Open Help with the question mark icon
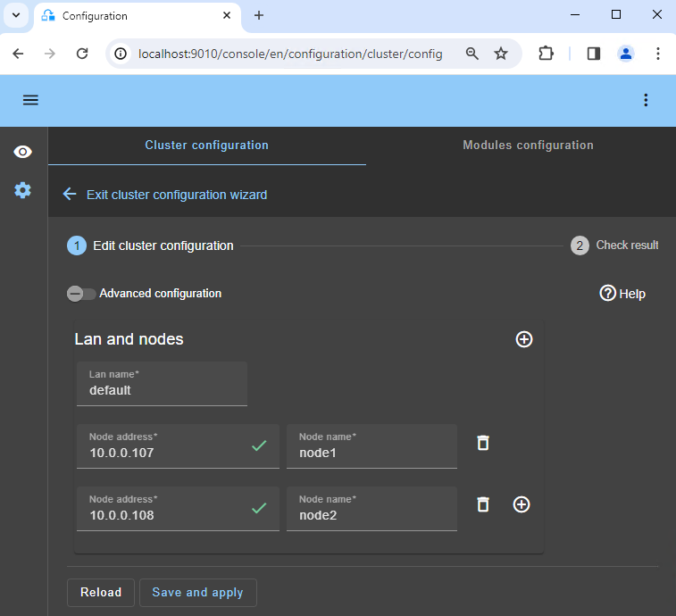Image resolution: width=676 pixels, height=616 pixels. (x=608, y=293)
